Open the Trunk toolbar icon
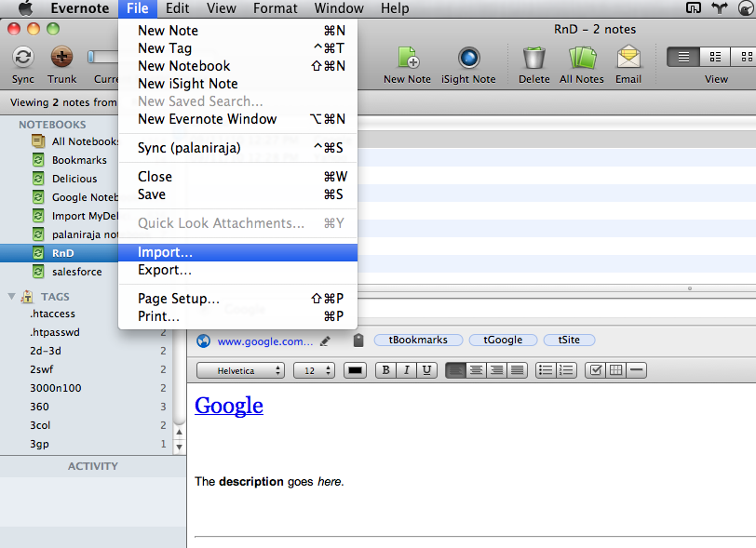The width and height of the screenshot is (756, 548). [61, 58]
